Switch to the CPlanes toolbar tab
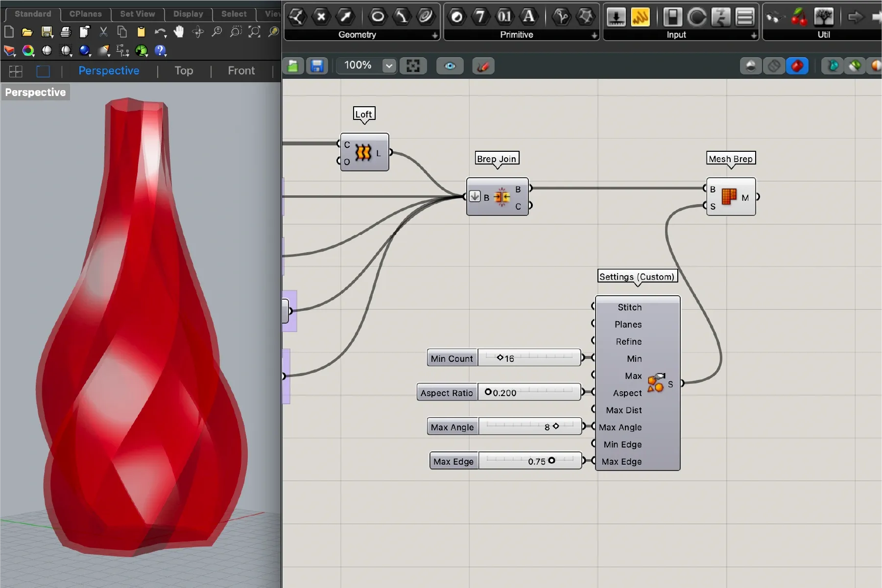Image resolution: width=882 pixels, height=588 pixels. (85, 14)
